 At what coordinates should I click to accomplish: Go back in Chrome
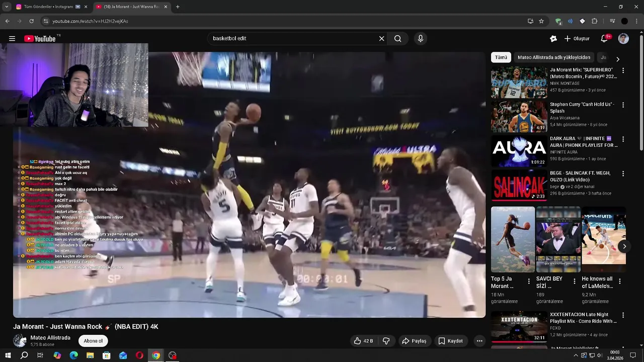(7, 21)
